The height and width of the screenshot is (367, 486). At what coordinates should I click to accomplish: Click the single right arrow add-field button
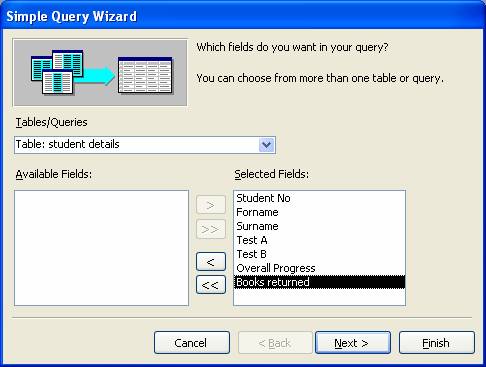tap(211, 205)
